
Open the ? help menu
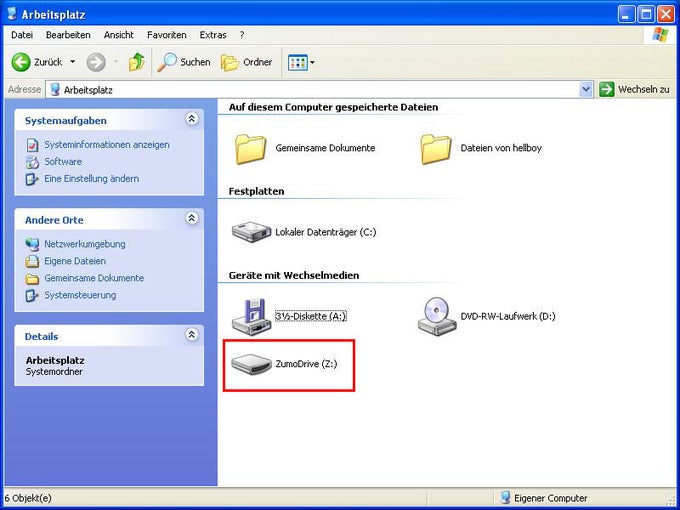tap(242, 35)
